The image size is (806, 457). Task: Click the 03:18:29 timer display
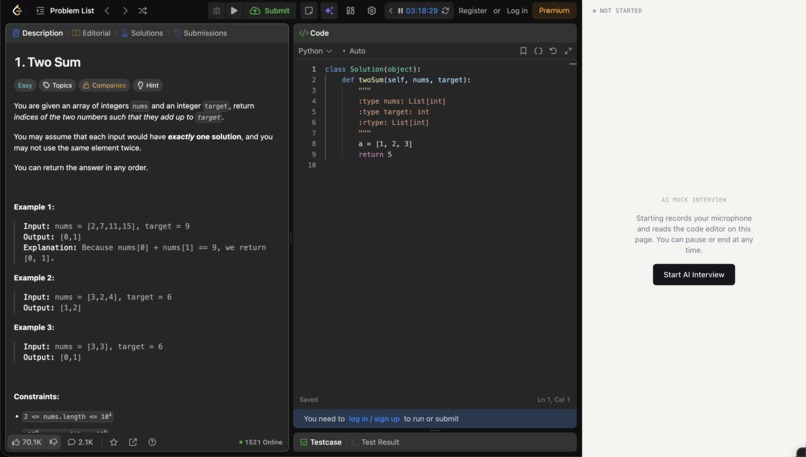422,10
